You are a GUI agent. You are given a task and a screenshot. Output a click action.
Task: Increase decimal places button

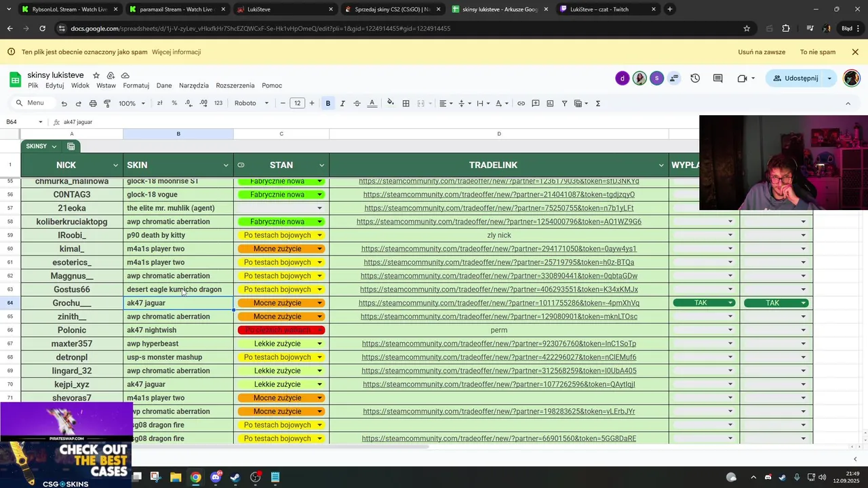click(x=203, y=103)
